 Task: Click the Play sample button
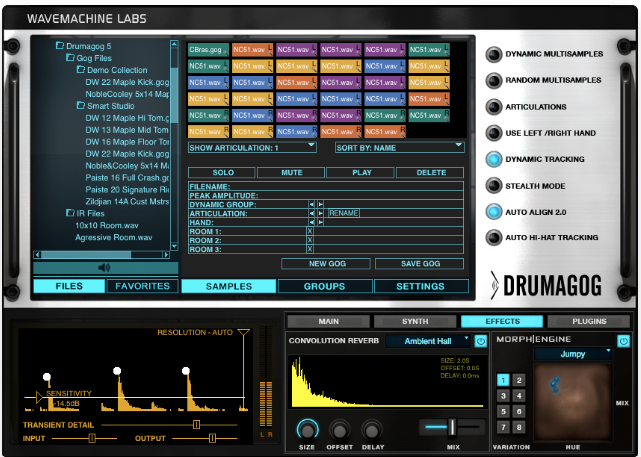click(362, 172)
